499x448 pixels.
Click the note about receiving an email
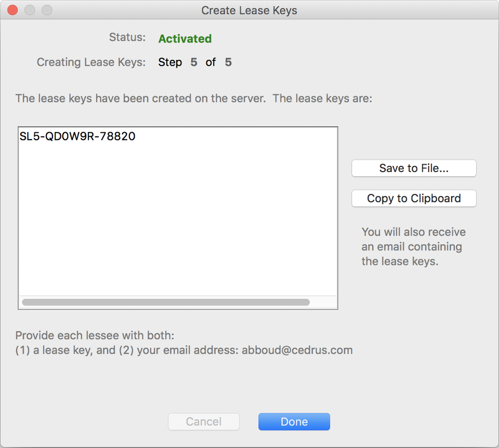coord(413,246)
